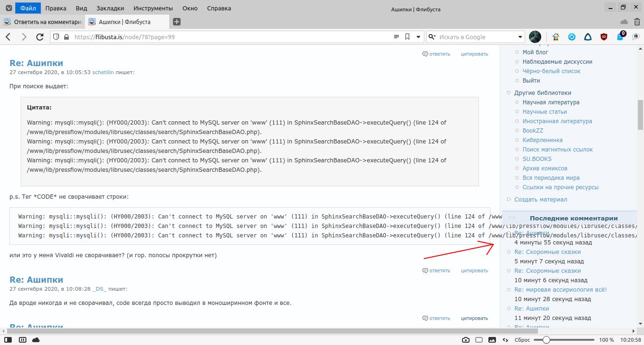Adjust the page zoom slider
This screenshot has height=345, width=644.
[546, 340]
